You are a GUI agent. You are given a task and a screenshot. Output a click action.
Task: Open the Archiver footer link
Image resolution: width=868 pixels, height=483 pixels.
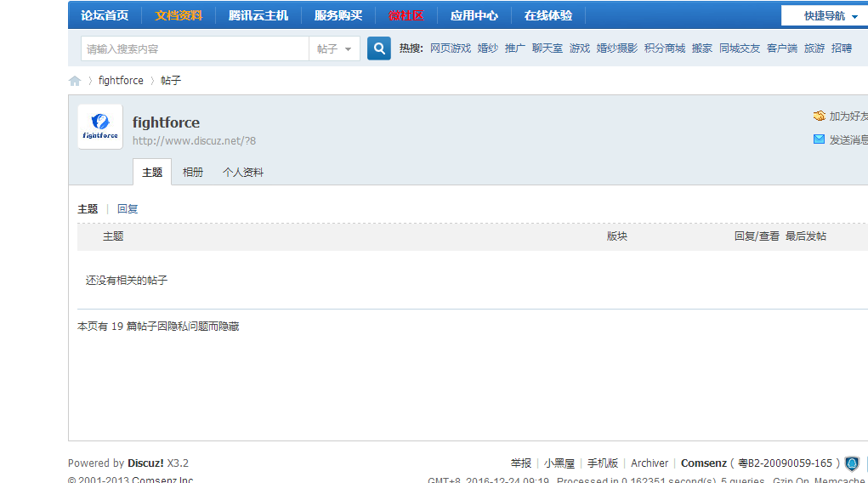pos(650,463)
